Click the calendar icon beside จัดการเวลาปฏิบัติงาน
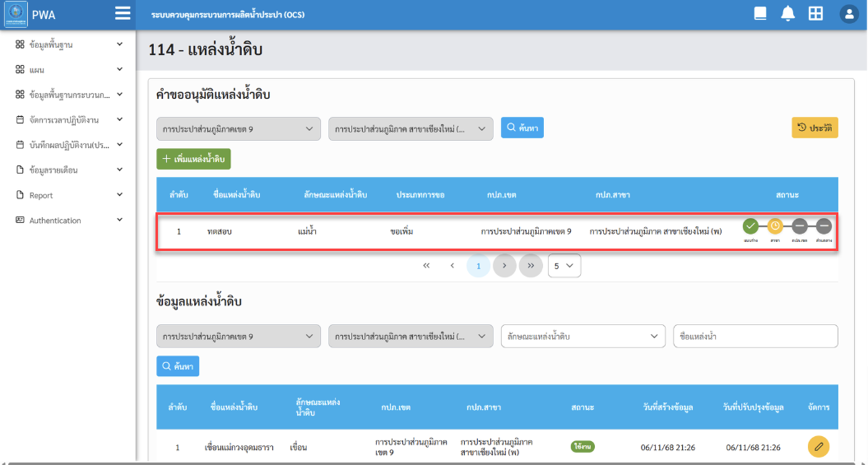Viewport: 868px width, 465px height. click(20, 119)
